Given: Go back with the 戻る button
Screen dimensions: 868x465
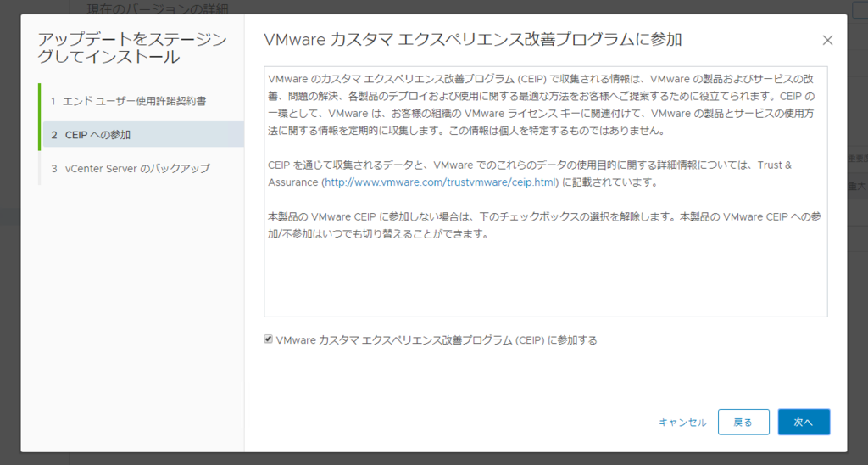Looking at the screenshot, I should (743, 423).
